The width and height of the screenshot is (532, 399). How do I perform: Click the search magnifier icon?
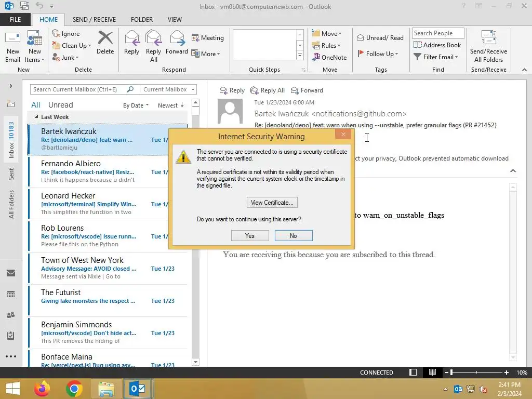click(x=130, y=89)
